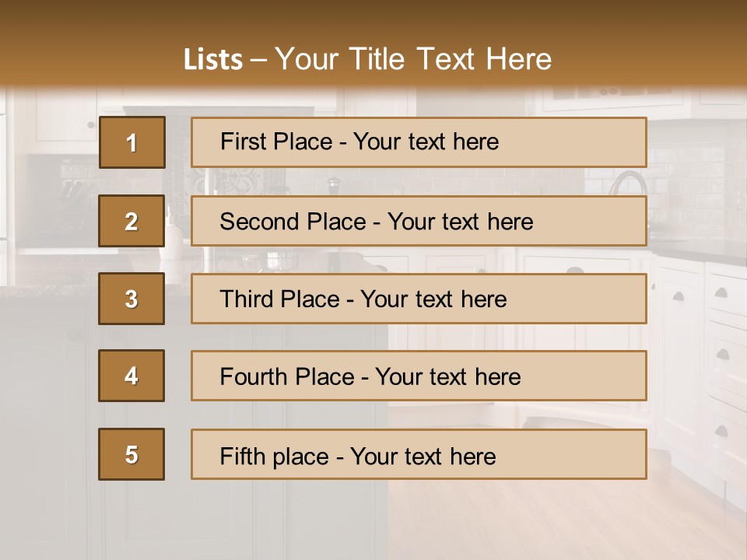Select the number 2 box

pyautogui.click(x=132, y=222)
